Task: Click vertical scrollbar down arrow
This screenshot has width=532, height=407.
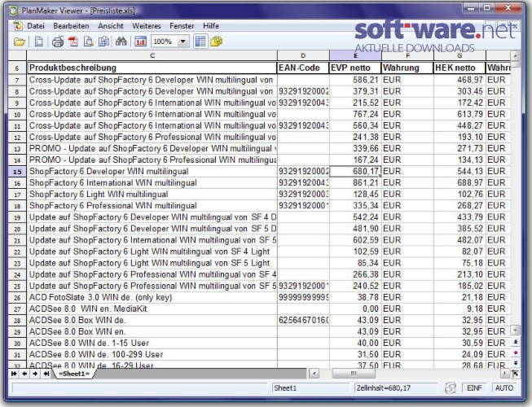Action: (515, 330)
